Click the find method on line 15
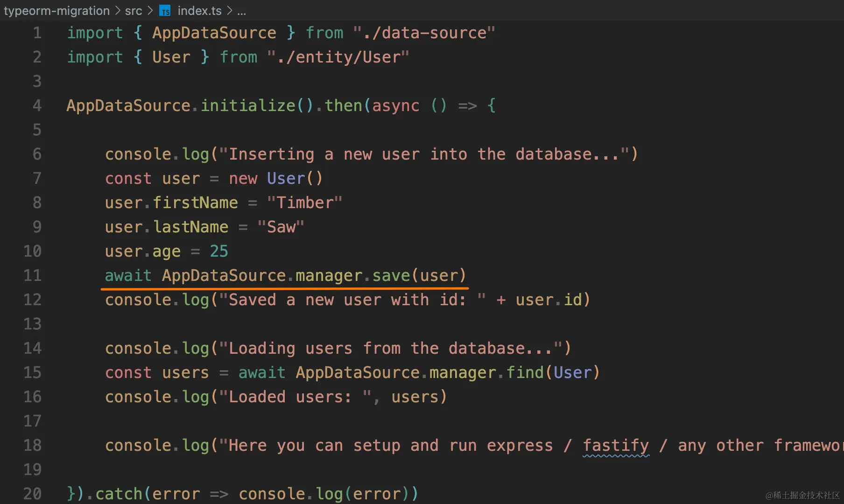This screenshot has height=504, width=844. point(525,372)
